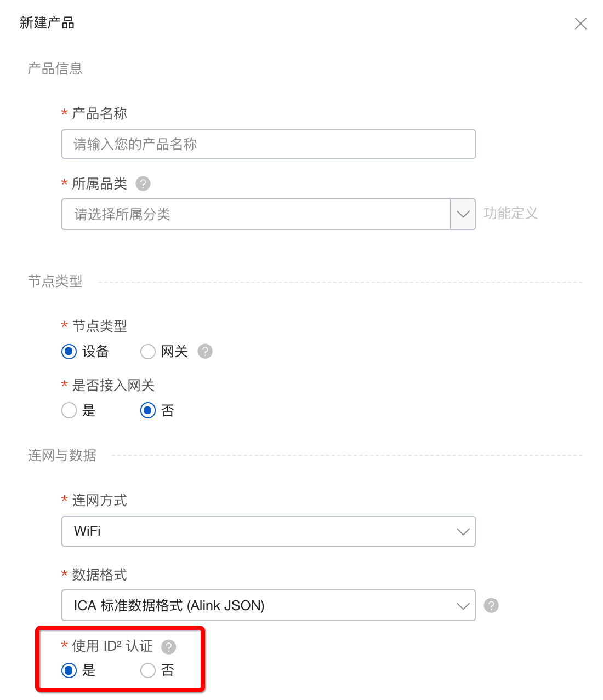603x700 pixels.
Task: Click the 请选择所属分类 placeholder text field
Action: tap(256, 214)
